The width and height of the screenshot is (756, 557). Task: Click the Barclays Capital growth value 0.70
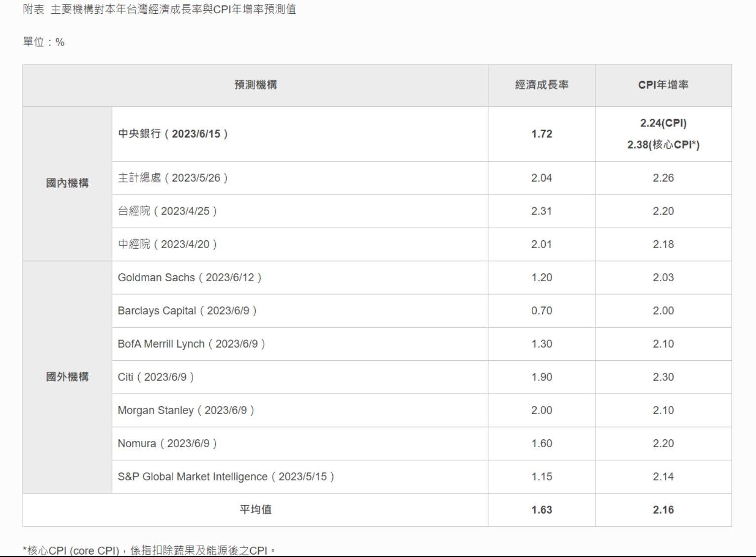(x=541, y=311)
